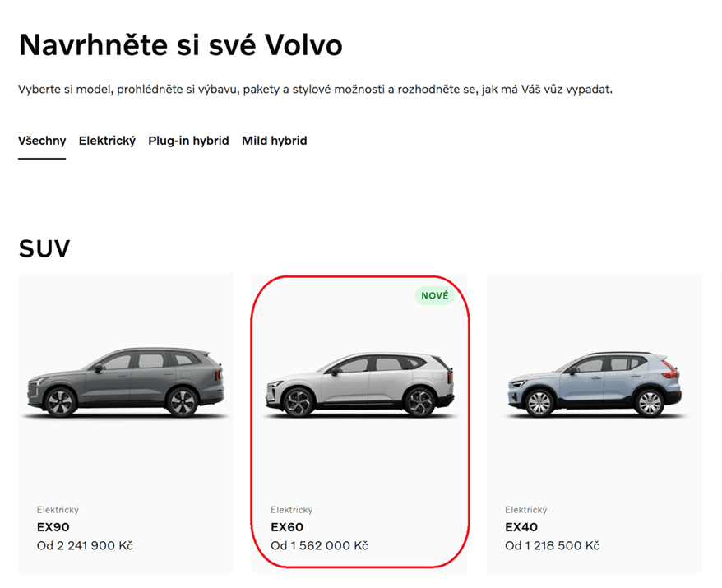
Task: Click Elektrický label on EX40 card
Action: point(525,510)
